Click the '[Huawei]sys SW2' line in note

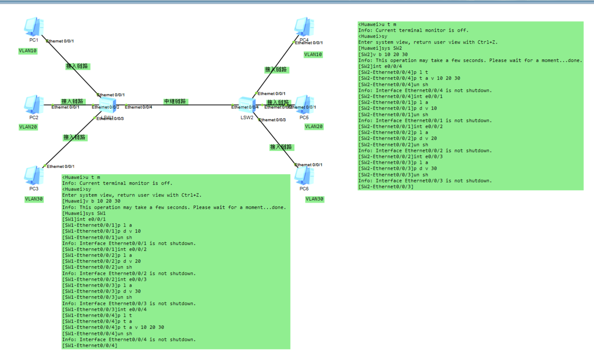[x=380, y=48]
